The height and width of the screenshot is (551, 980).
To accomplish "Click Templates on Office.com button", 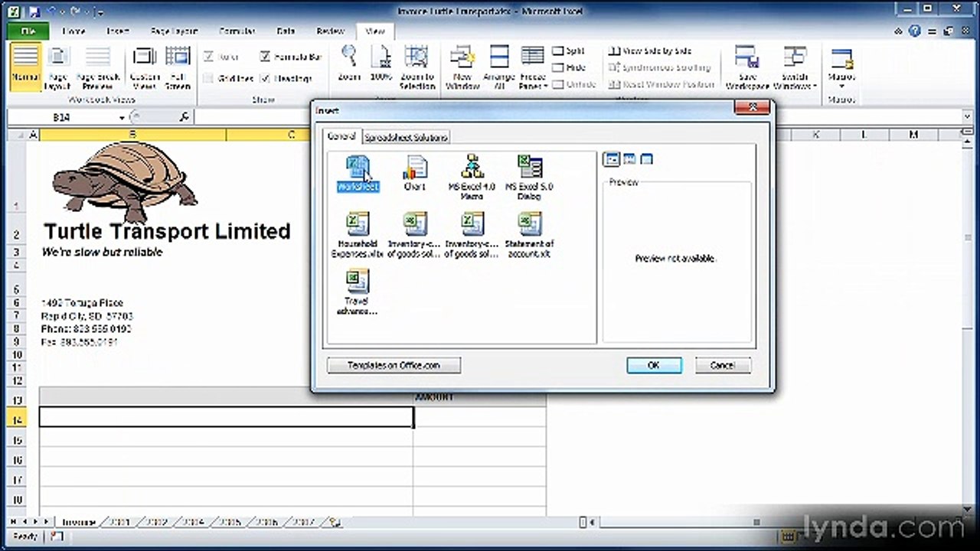I will coord(394,366).
